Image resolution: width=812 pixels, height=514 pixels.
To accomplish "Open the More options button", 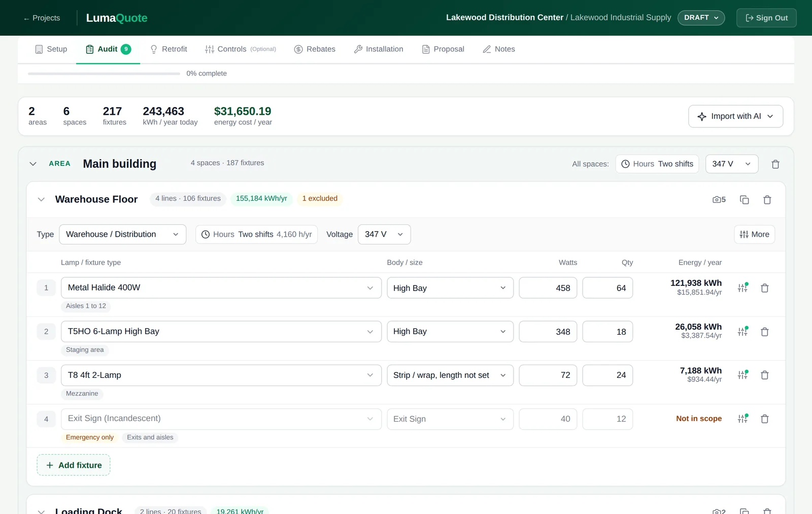I will pyautogui.click(x=754, y=234).
